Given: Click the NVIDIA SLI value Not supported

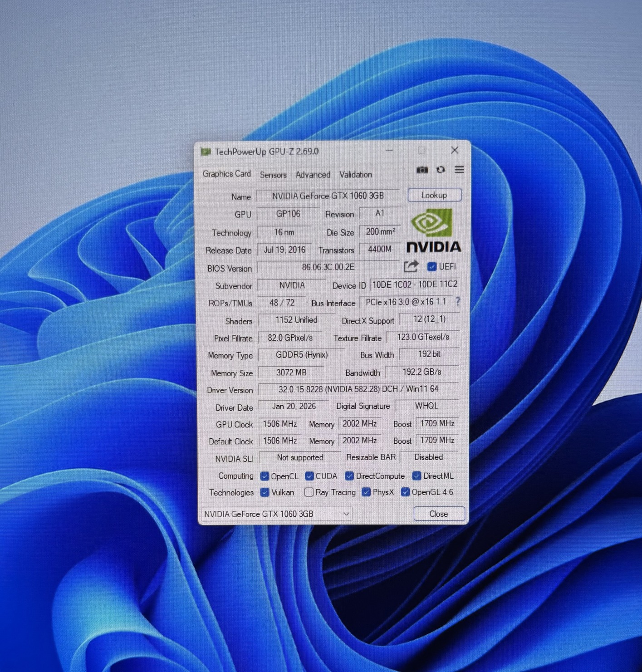Looking at the screenshot, I should pos(300,458).
